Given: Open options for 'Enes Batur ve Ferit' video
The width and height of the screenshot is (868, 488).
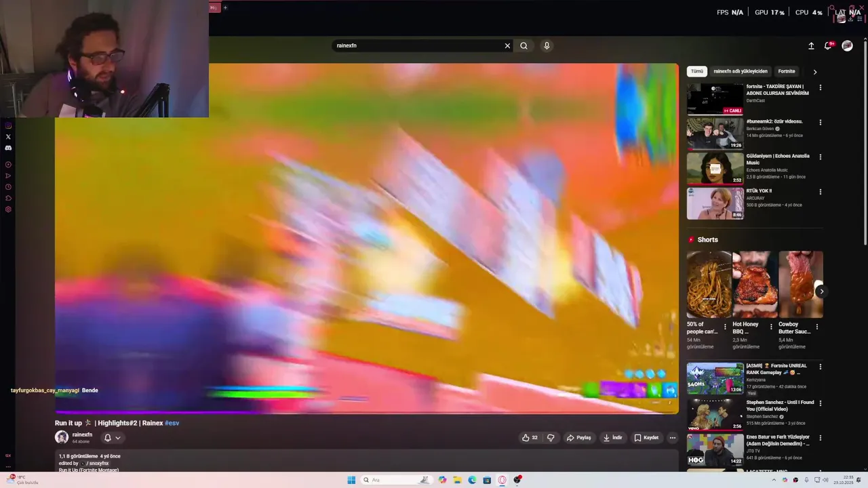Looking at the screenshot, I should point(821,438).
